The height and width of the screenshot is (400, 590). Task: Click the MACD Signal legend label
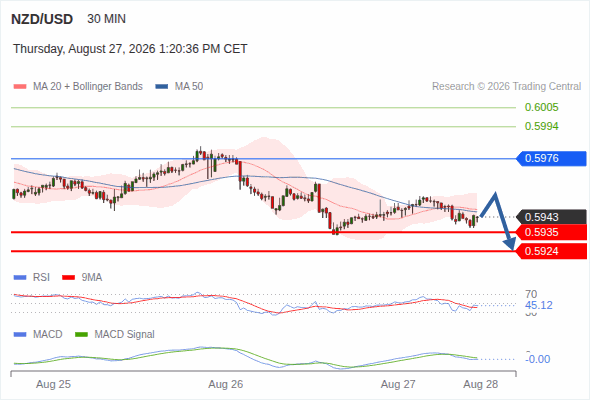[x=125, y=334]
